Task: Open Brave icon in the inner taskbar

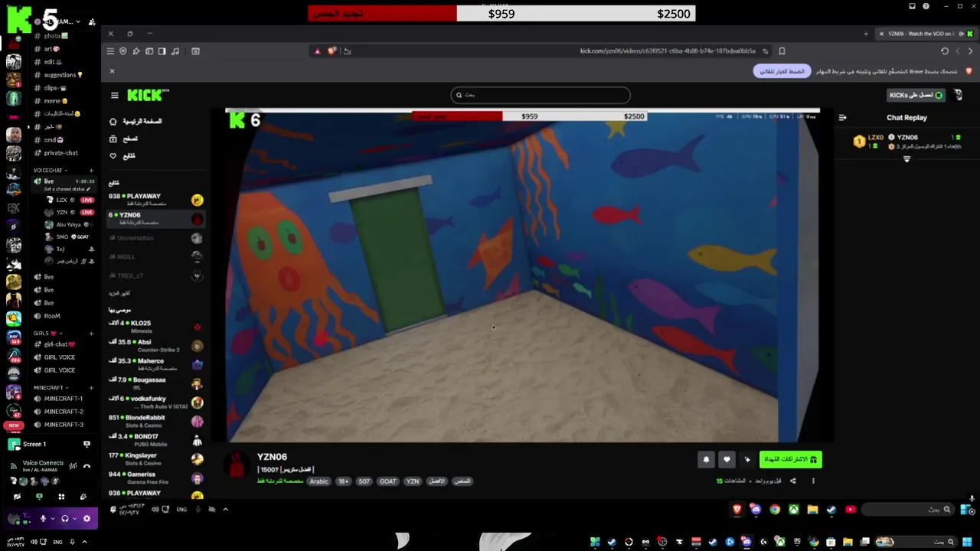Action: click(737, 510)
